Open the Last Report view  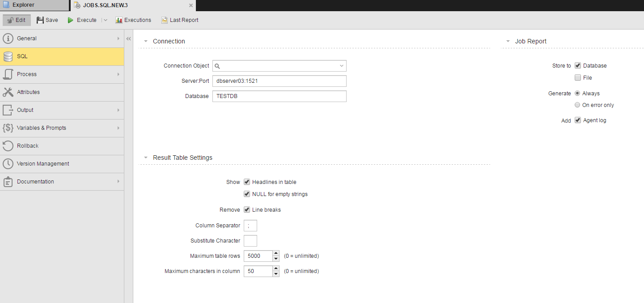coord(180,20)
